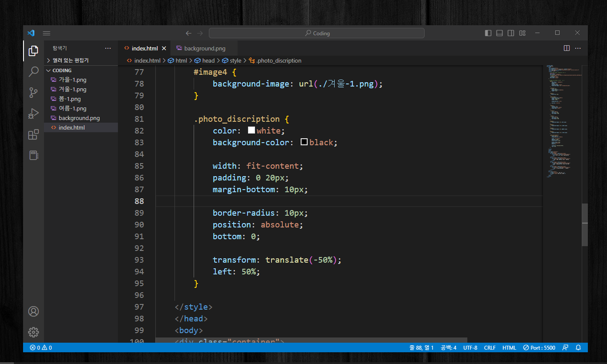Open the style breadcrumb dropdown

pyautogui.click(x=231, y=60)
